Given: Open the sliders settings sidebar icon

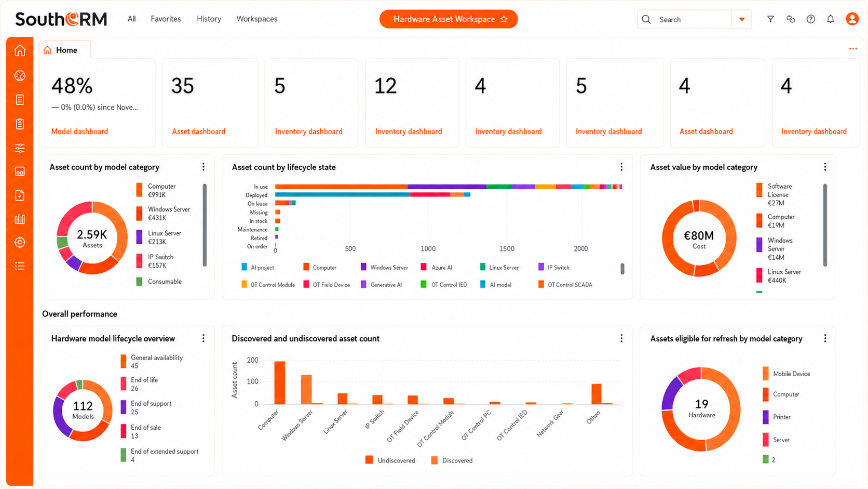Looking at the screenshot, I should [x=20, y=148].
